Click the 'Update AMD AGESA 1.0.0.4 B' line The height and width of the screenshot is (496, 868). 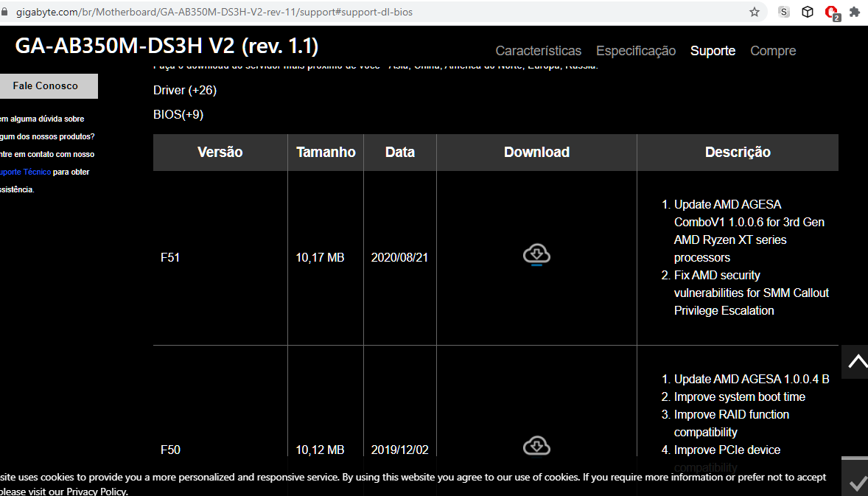pyautogui.click(x=751, y=380)
